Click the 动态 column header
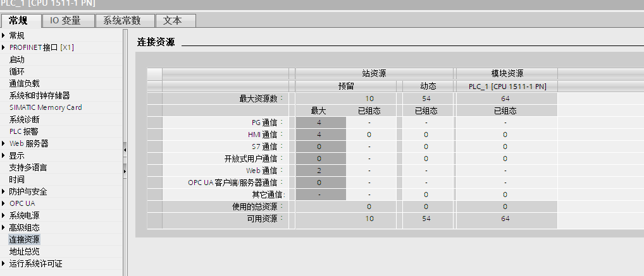 [428, 87]
